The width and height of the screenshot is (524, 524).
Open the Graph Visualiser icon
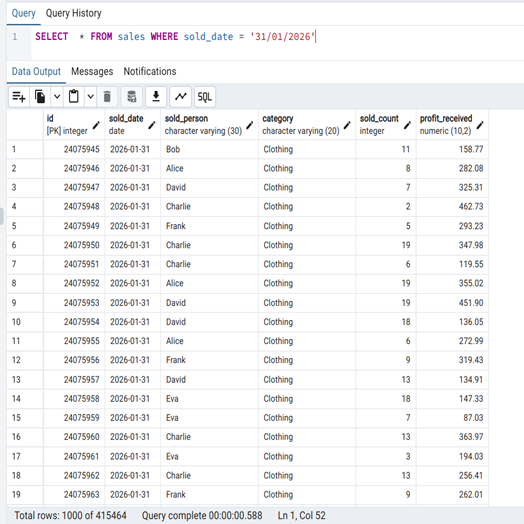180,97
